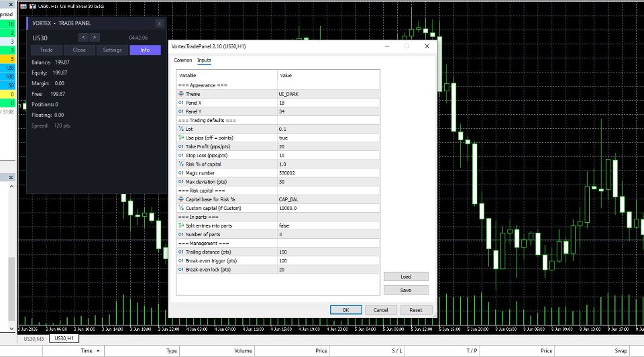644x357 pixels.
Task: Close the market watch side panel
Action: 11,5
